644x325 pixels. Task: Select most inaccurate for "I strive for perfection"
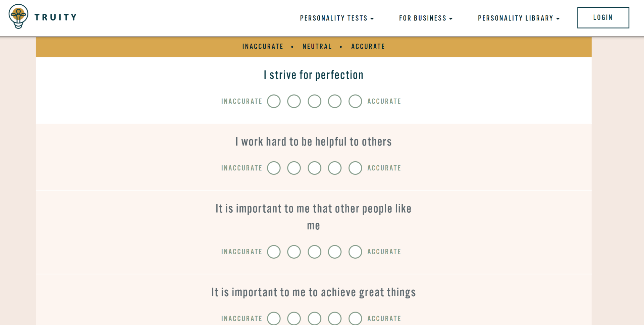click(274, 101)
